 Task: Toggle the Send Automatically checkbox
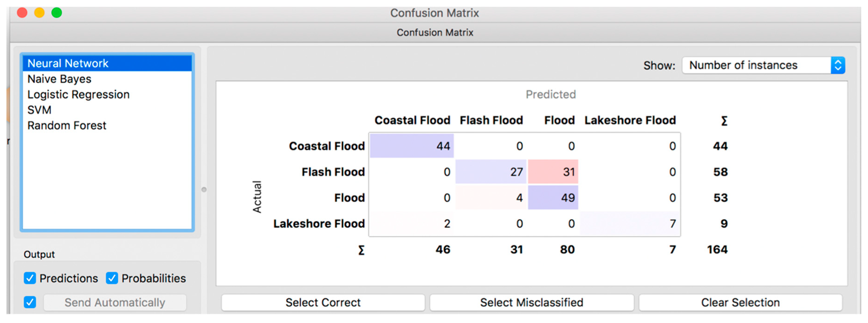[30, 302]
